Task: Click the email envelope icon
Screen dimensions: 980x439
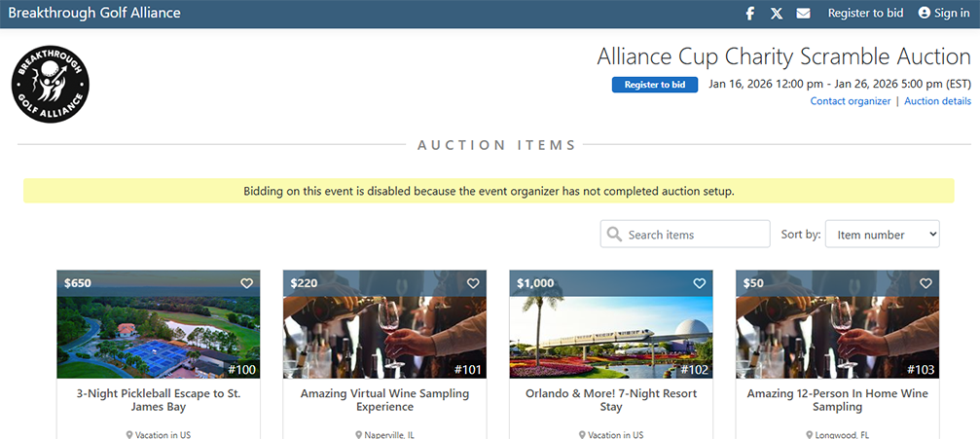Action: pyautogui.click(x=803, y=14)
